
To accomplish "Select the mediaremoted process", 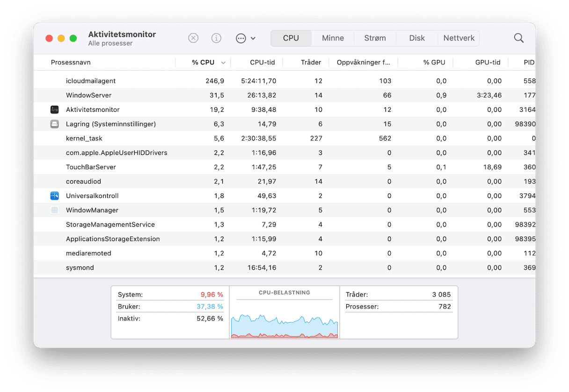I will coord(284,254).
